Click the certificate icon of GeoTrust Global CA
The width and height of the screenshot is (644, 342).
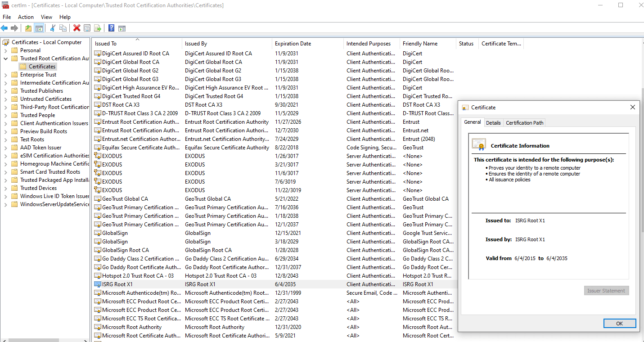pos(97,199)
